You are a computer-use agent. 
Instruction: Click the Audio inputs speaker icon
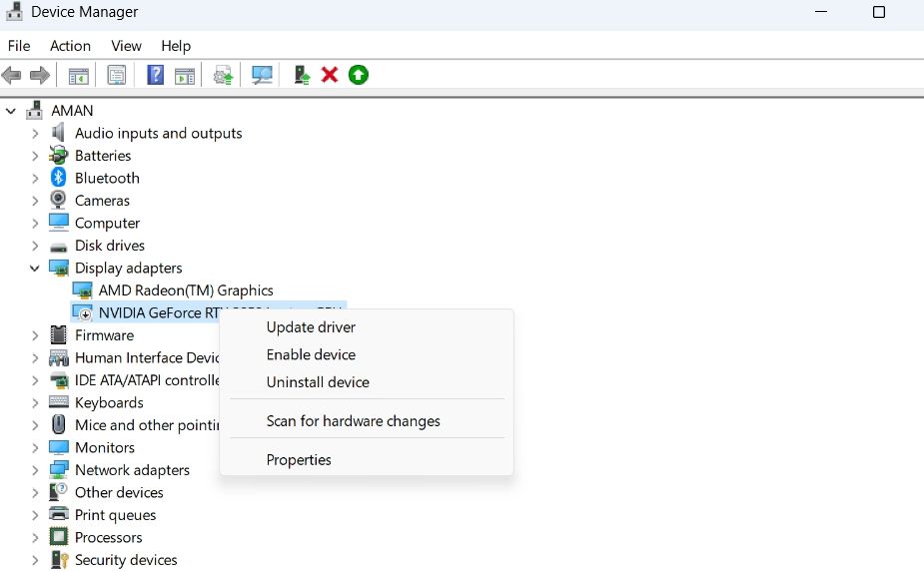(58, 133)
